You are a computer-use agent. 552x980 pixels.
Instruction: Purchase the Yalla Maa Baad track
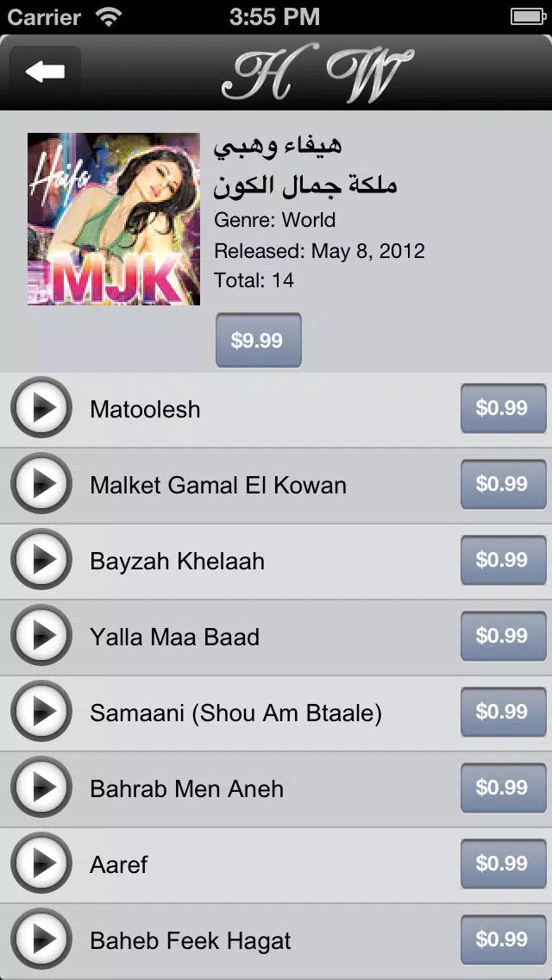[x=503, y=637]
